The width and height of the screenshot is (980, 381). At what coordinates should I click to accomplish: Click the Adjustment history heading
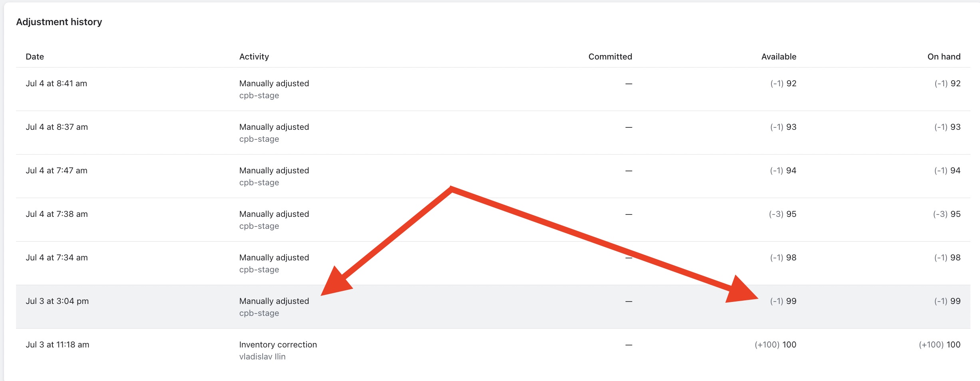coord(59,22)
